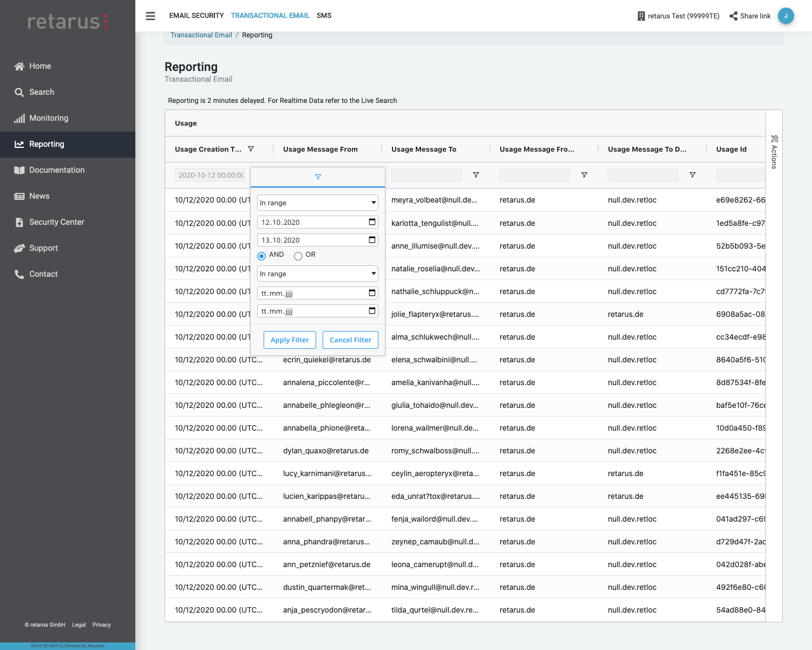Select cell jolie_flapteryx@retarus....
The width and height of the screenshot is (812, 650).
coord(435,314)
